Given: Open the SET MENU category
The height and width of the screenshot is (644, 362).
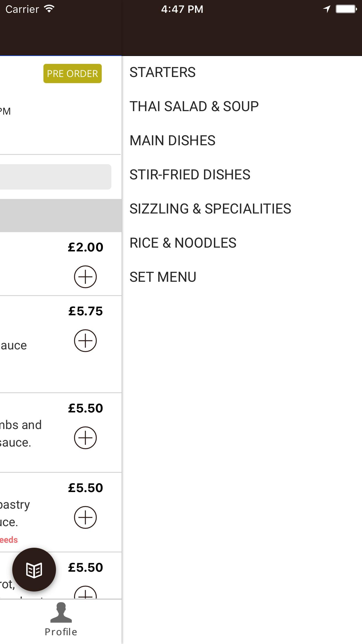Looking at the screenshot, I should click(x=163, y=277).
